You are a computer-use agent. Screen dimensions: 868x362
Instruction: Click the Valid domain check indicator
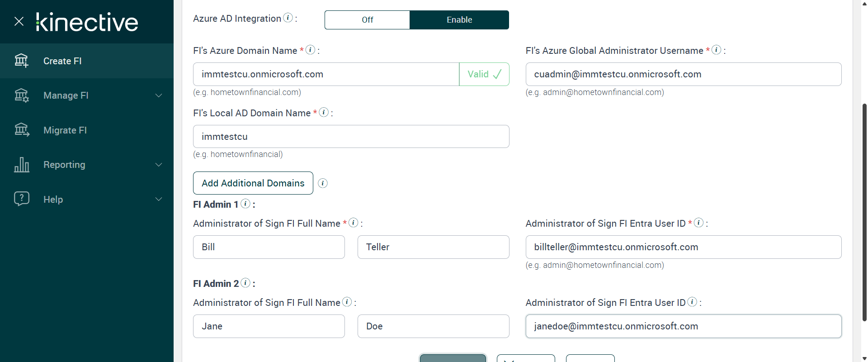pos(484,74)
